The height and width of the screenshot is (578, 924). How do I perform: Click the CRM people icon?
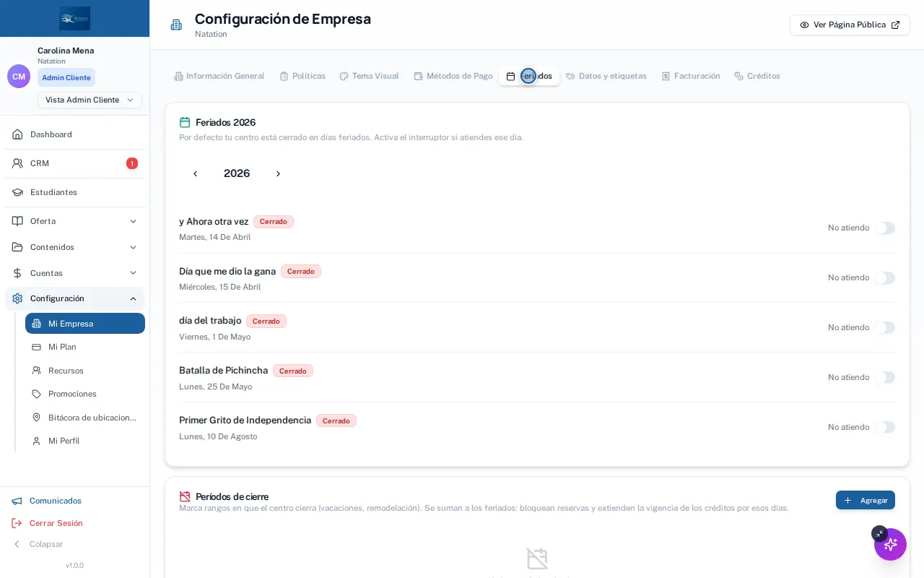[x=17, y=163]
